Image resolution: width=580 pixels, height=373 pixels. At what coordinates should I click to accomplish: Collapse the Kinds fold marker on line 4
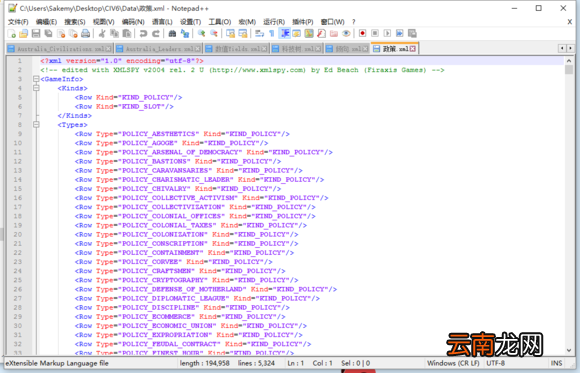[x=36, y=88]
